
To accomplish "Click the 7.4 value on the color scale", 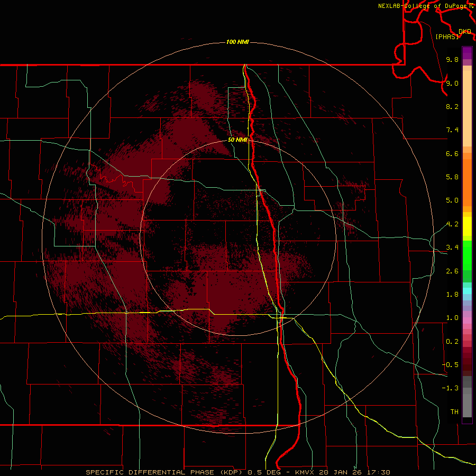I will coord(452,130).
